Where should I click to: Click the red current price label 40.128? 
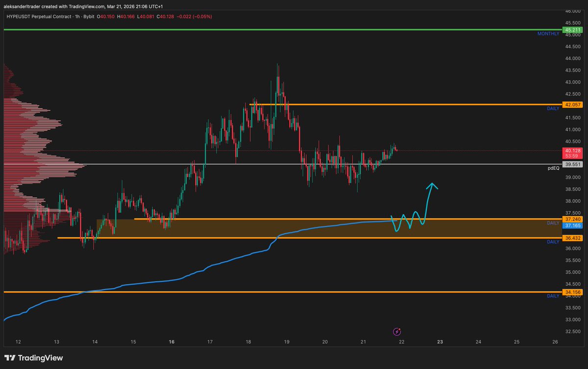click(x=573, y=150)
